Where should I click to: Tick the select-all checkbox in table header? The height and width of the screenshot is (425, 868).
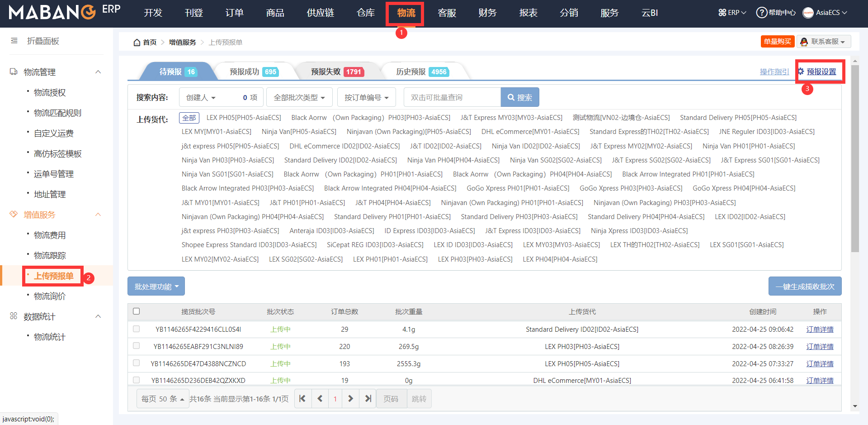coord(137,311)
